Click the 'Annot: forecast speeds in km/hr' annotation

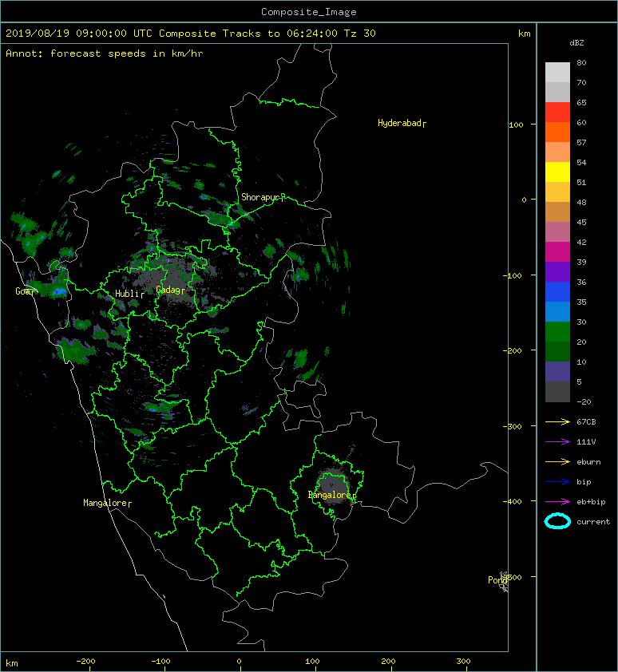105,53
